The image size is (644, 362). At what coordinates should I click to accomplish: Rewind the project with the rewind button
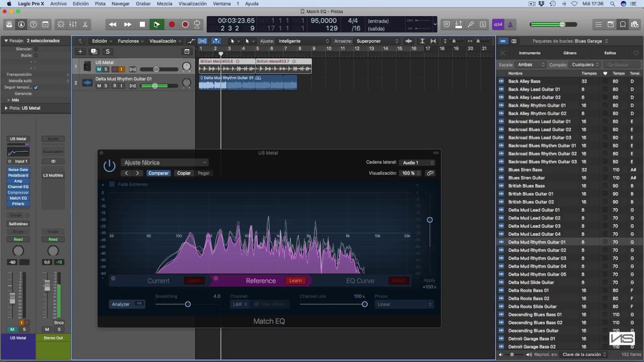[113, 24]
